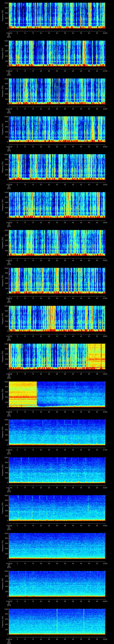Click the '34:00' end time axis label
Viewport: 114px width, 644px height.
click(x=105, y=184)
